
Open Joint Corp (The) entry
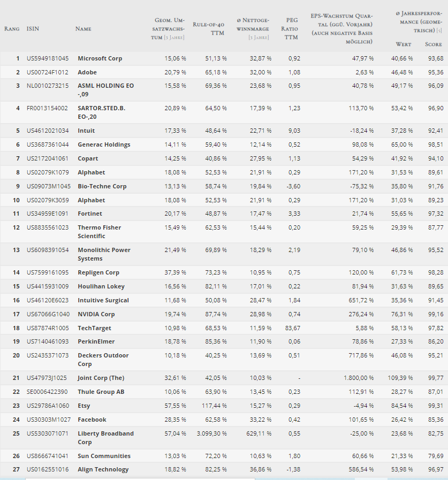pyautogui.click(x=101, y=378)
